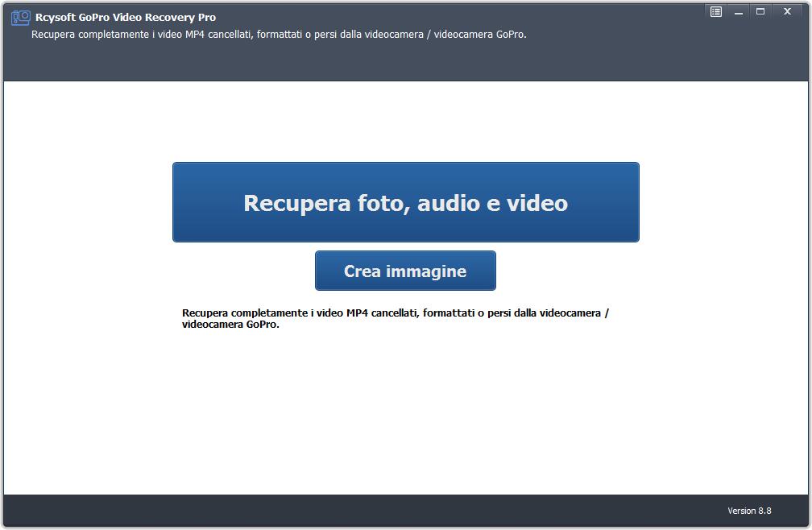Click the first line of bold description text
The width and height of the screenshot is (812, 530).
pos(395,313)
